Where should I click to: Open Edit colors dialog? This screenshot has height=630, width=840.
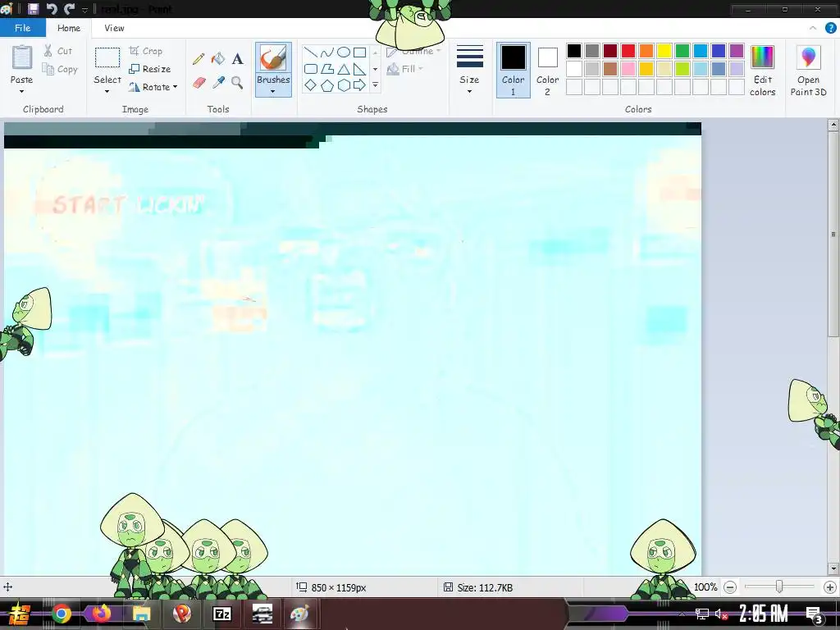click(762, 71)
